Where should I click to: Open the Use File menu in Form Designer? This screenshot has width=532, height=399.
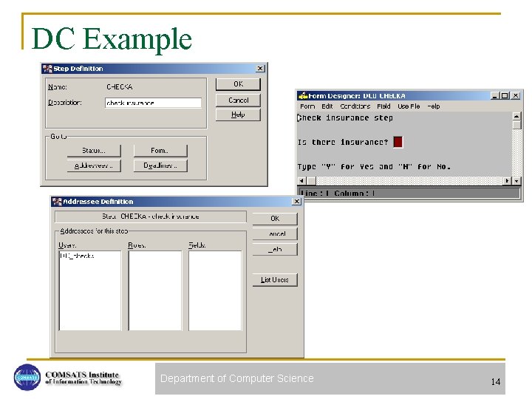tap(409, 106)
